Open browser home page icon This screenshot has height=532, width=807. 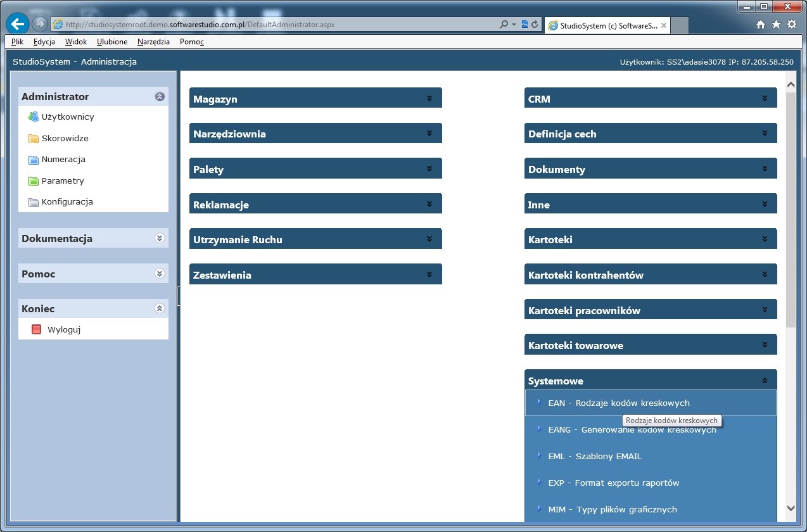tap(761, 25)
